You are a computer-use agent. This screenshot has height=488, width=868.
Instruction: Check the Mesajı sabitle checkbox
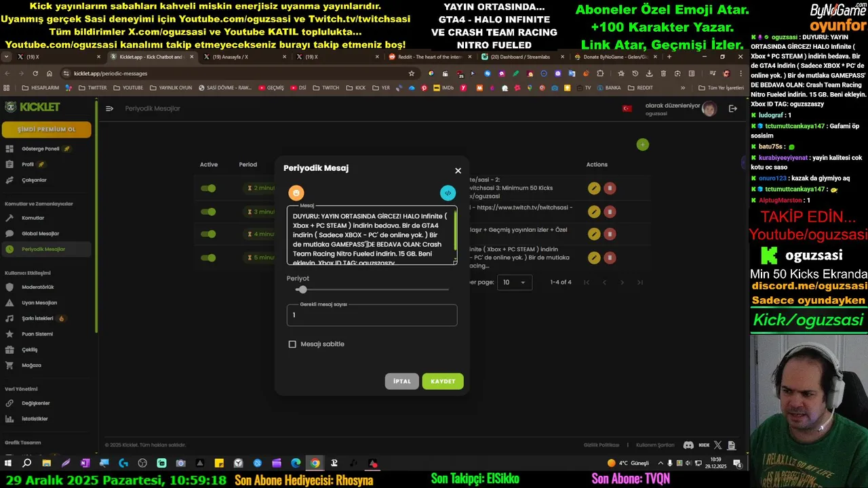(292, 344)
